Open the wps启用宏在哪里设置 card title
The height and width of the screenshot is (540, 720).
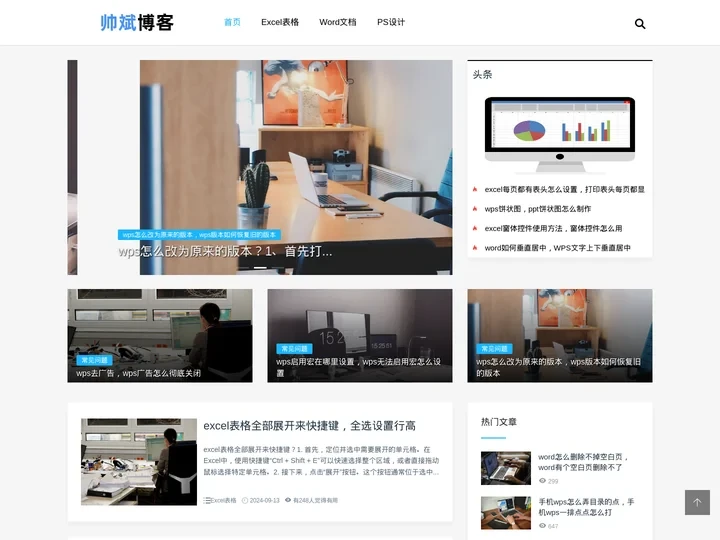(x=359, y=367)
